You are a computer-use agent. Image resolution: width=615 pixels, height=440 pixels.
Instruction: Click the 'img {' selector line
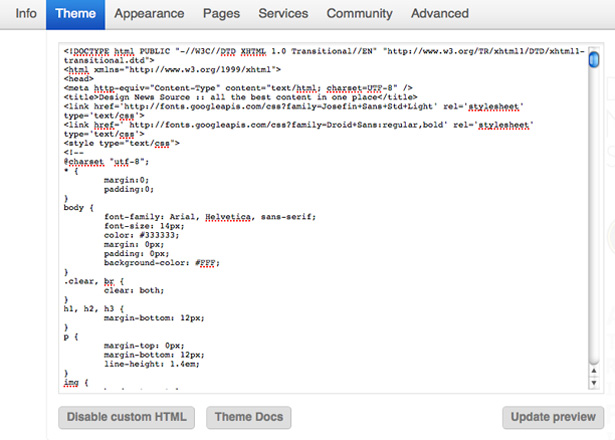76,382
